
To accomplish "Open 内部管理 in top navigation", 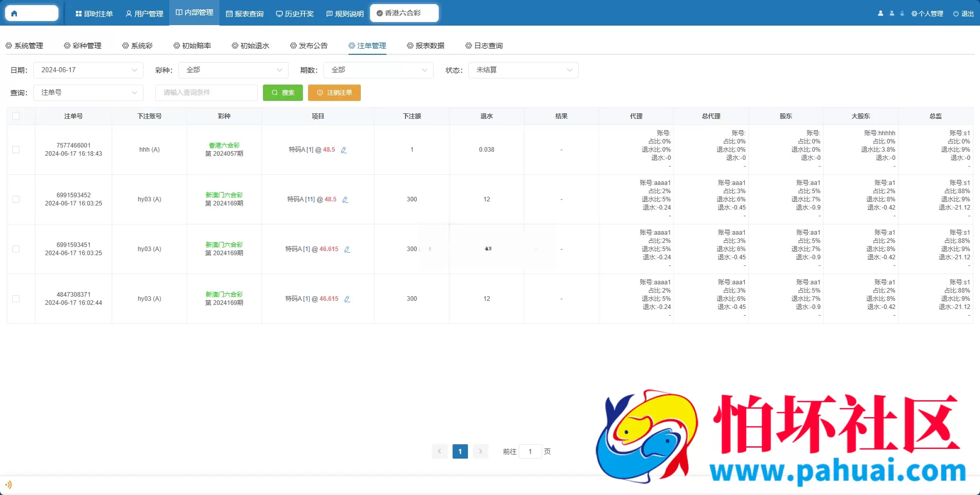I will [194, 13].
